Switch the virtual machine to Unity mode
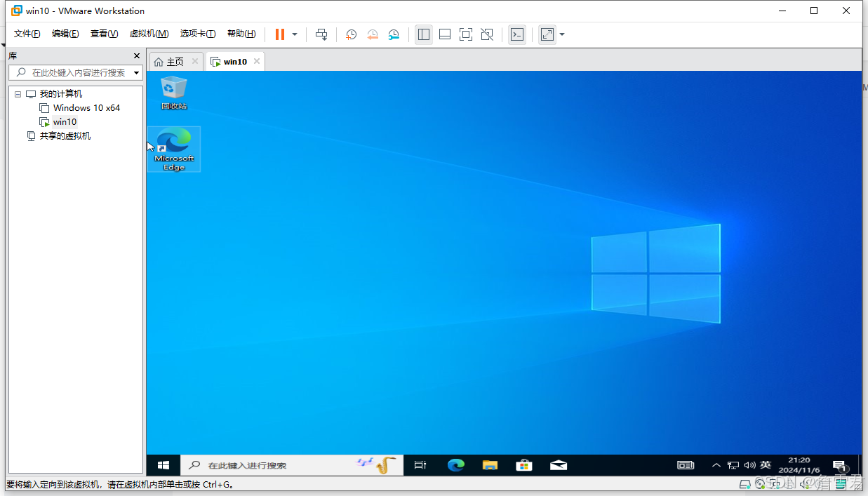 (487, 34)
